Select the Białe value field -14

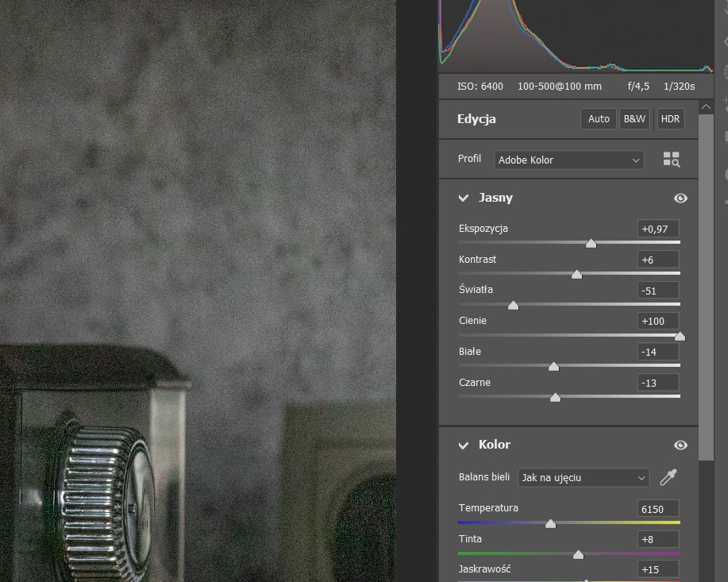click(658, 352)
